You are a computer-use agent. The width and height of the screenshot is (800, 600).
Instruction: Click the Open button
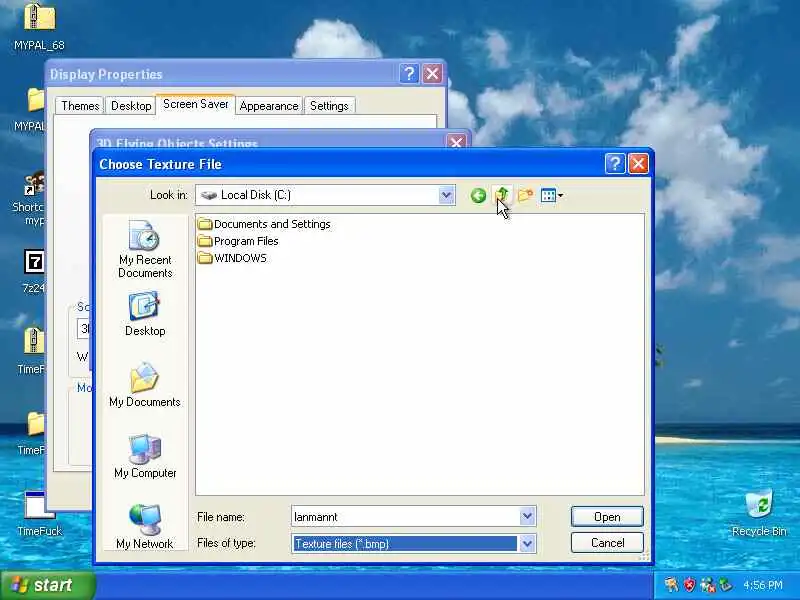point(607,517)
